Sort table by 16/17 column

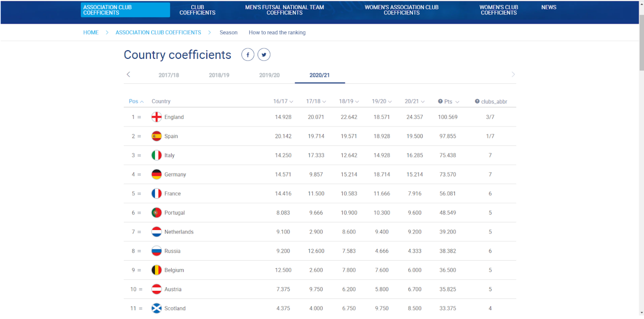(283, 101)
